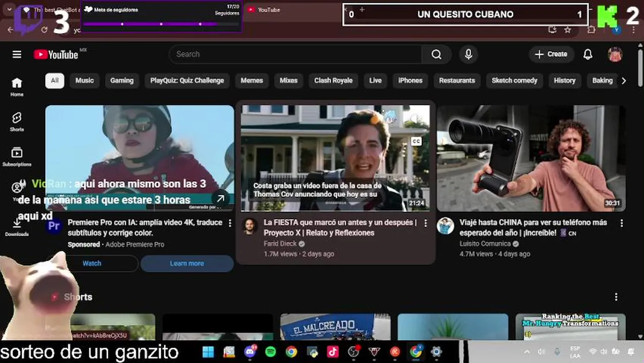Go to Home in sidebar
This screenshot has width=644, height=363.
[x=17, y=87]
